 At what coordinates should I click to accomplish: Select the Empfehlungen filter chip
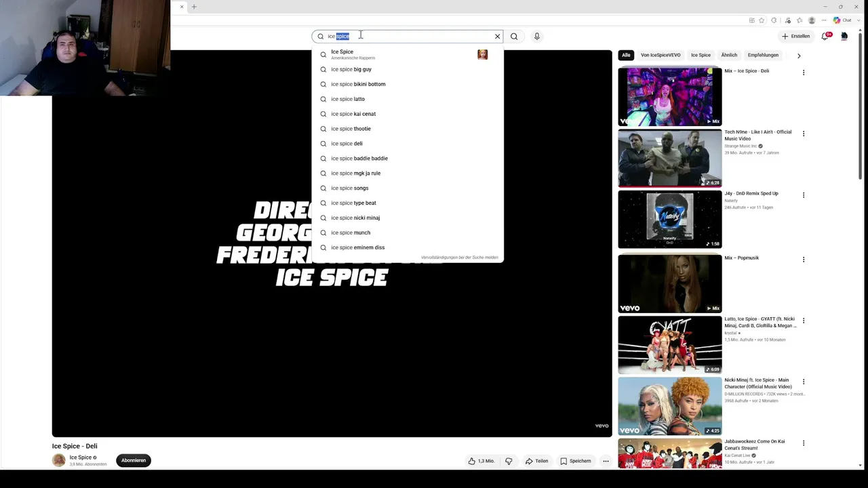point(763,55)
